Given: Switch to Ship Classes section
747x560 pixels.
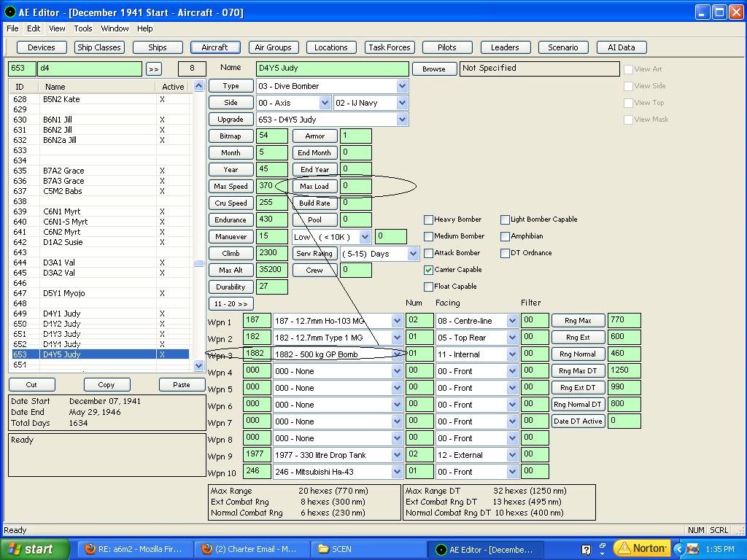Looking at the screenshot, I should [99, 47].
